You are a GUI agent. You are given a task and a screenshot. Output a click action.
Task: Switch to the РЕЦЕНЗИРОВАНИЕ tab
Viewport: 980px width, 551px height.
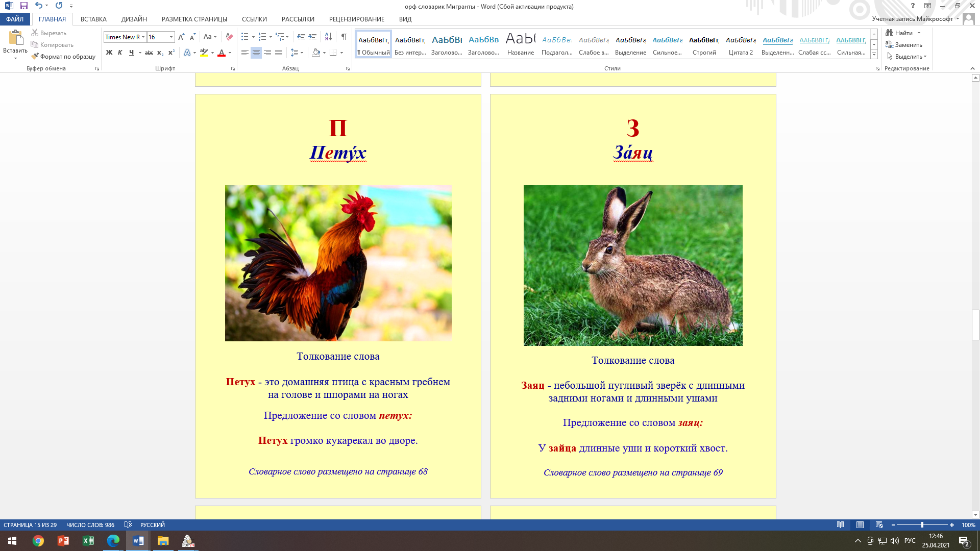(356, 19)
